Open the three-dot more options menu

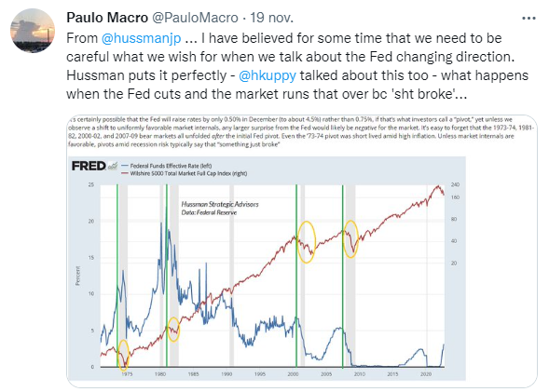pos(528,19)
